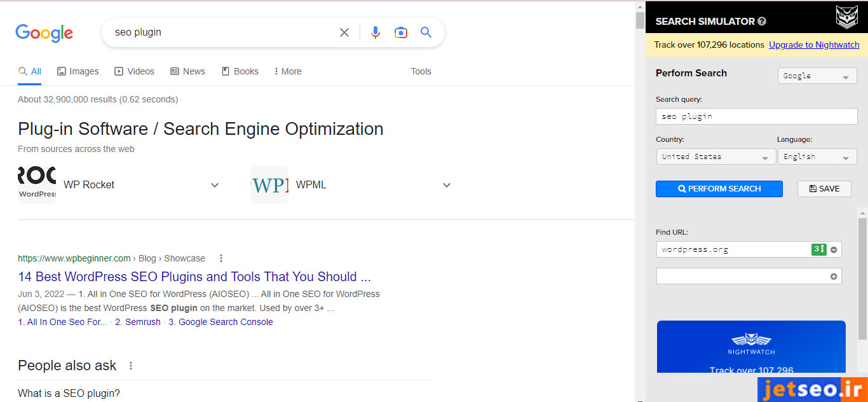Viewport: 868px width, 402px height.
Task: Open the More search filters menu
Action: [x=287, y=71]
